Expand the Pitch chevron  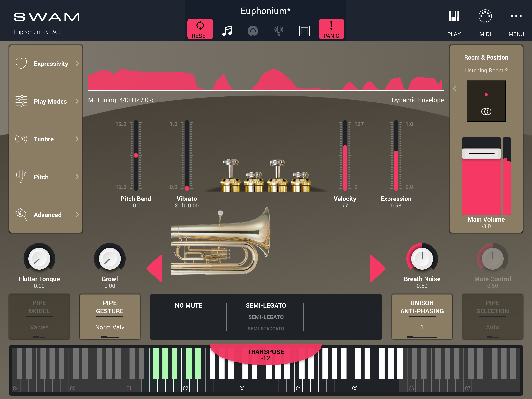pyautogui.click(x=77, y=177)
